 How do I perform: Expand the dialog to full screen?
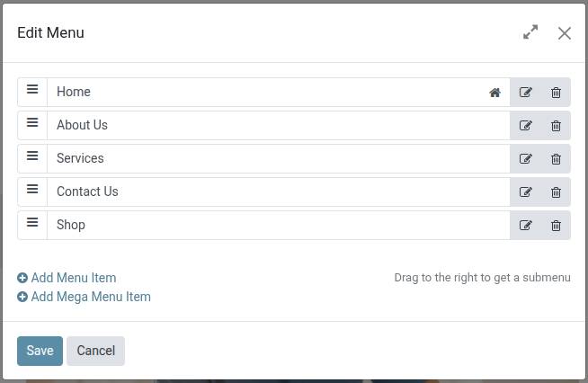530,32
